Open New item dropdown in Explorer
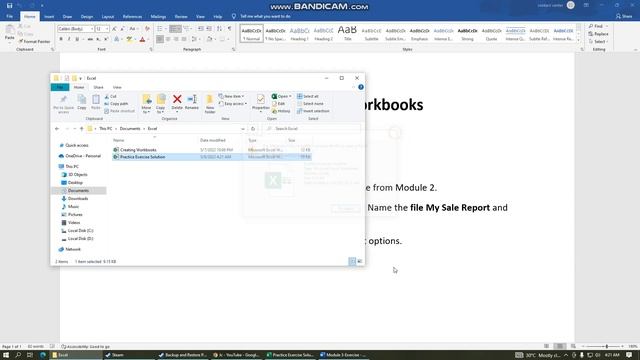This screenshot has height=360, width=640. point(231,96)
